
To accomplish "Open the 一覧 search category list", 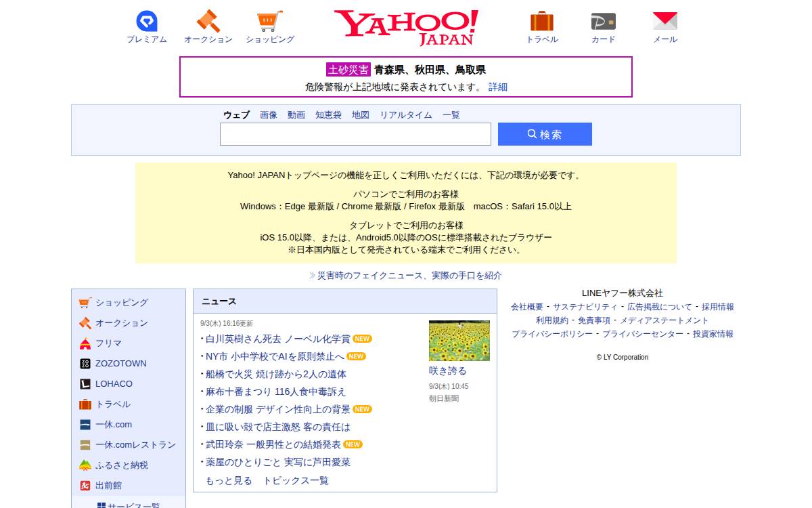I will pyautogui.click(x=451, y=115).
